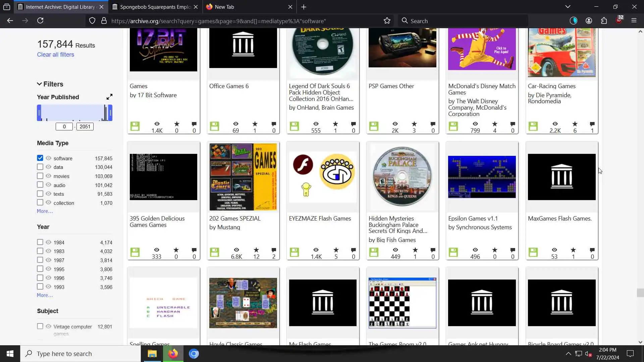Check the movies media type checkbox
The width and height of the screenshot is (644, 362).
(40, 176)
